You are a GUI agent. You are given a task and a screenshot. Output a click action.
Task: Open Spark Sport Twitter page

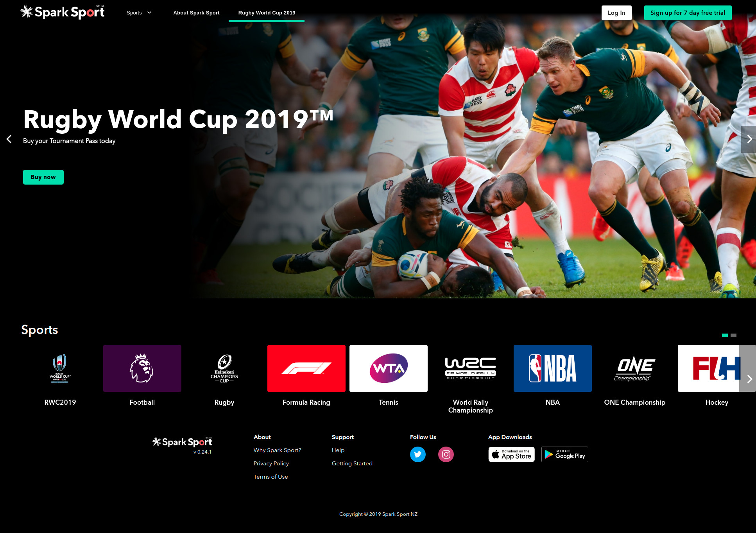coord(418,454)
